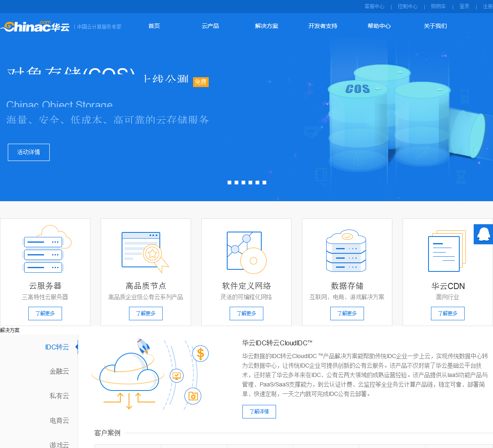Select the first banner slide dot

click(229, 182)
